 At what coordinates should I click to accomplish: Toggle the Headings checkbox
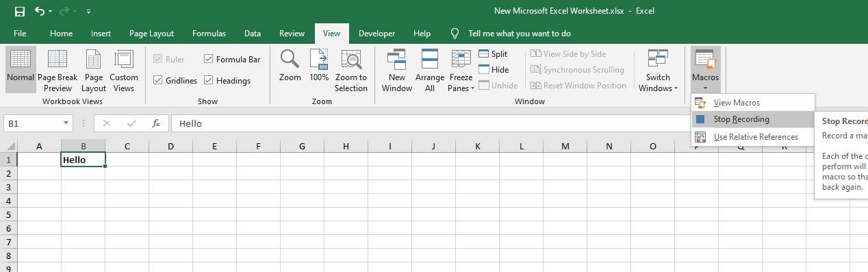pos(209,81)
